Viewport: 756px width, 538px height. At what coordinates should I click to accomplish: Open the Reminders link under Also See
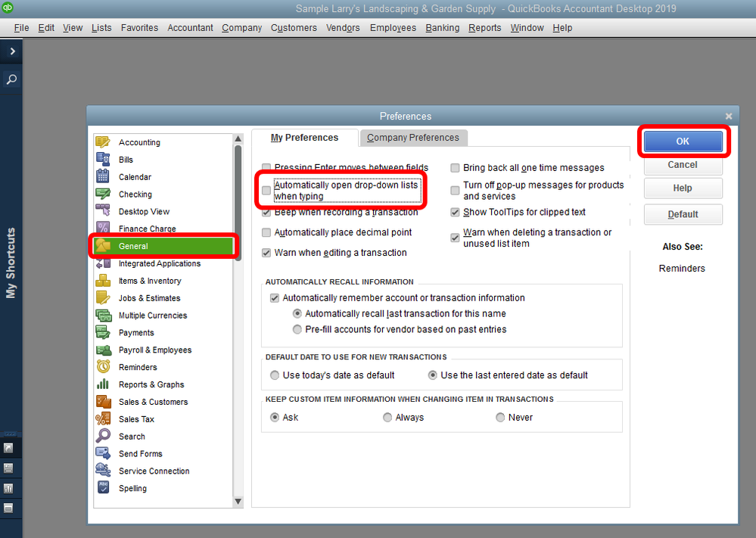pyautogui.click(x=682, y=269)
